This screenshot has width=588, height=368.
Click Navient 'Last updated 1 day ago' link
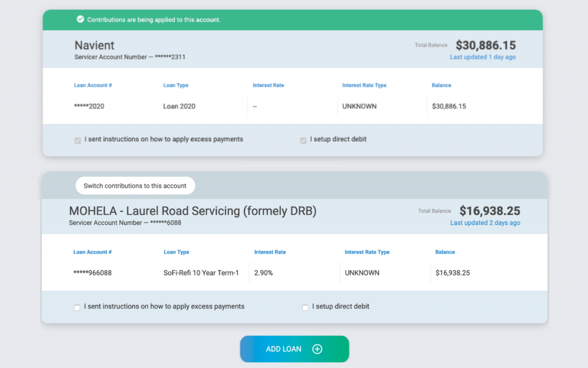coord(482,57)
